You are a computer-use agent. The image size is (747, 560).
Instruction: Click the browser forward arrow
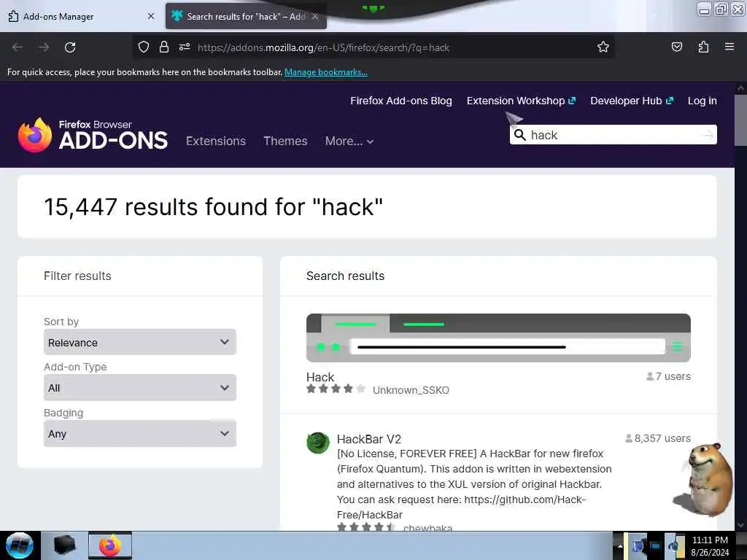44,47
